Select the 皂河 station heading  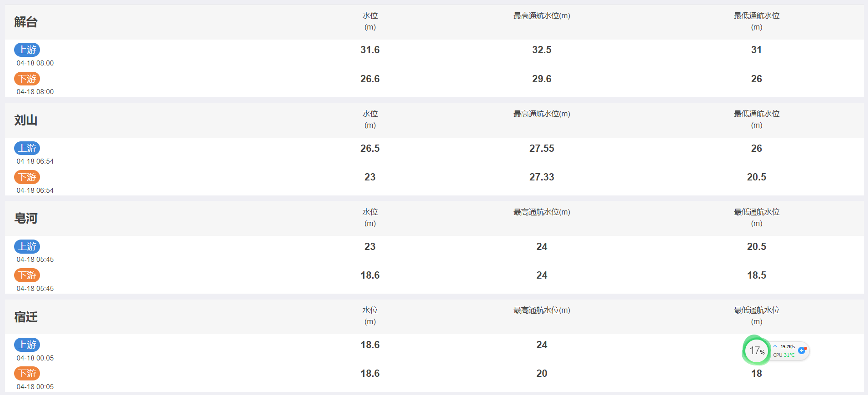26,218
